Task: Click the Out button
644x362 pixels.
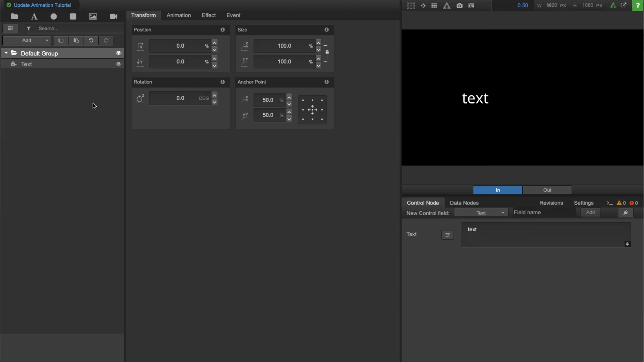Action: 547,190
